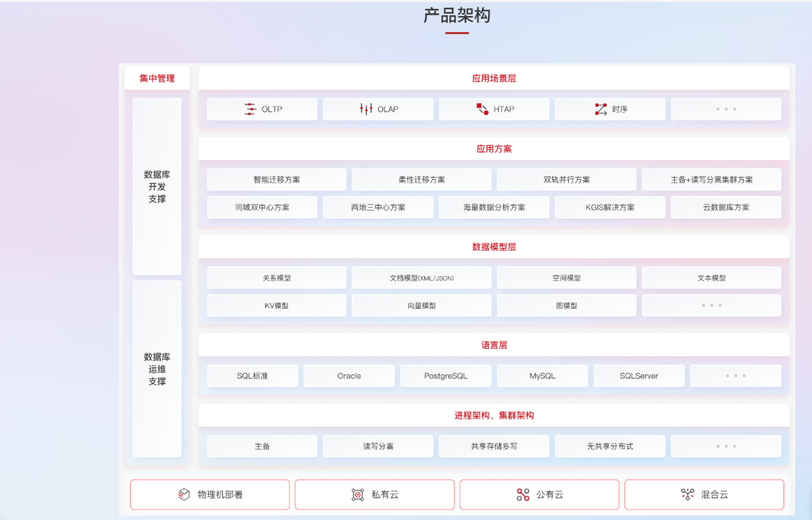
Task: Click 私有云 deployment button
Action: (375, 495)
